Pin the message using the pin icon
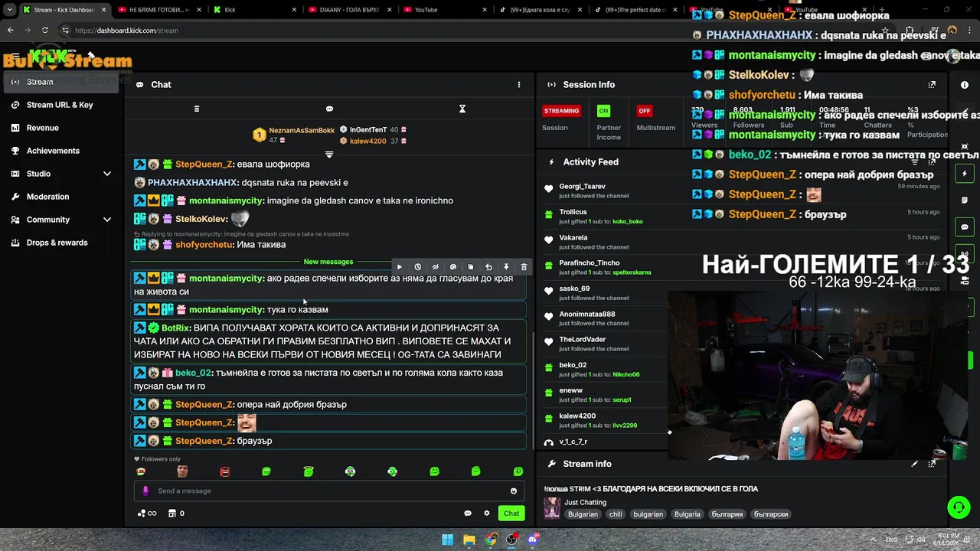 (x=506, y=267)
